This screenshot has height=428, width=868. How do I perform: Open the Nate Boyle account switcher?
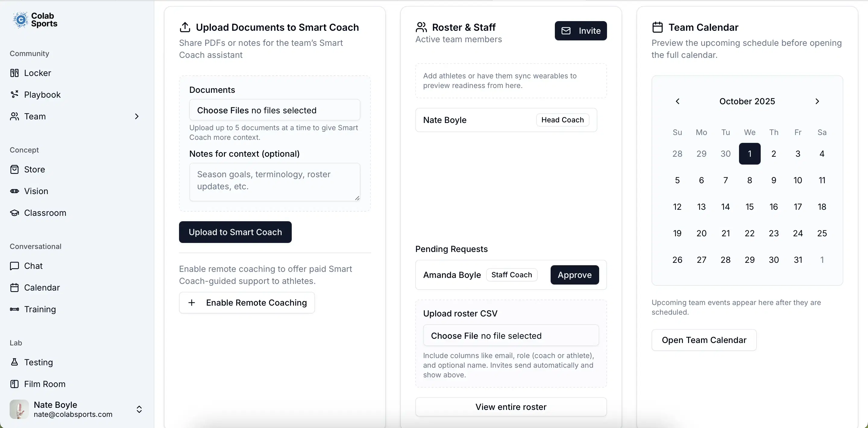139,409
